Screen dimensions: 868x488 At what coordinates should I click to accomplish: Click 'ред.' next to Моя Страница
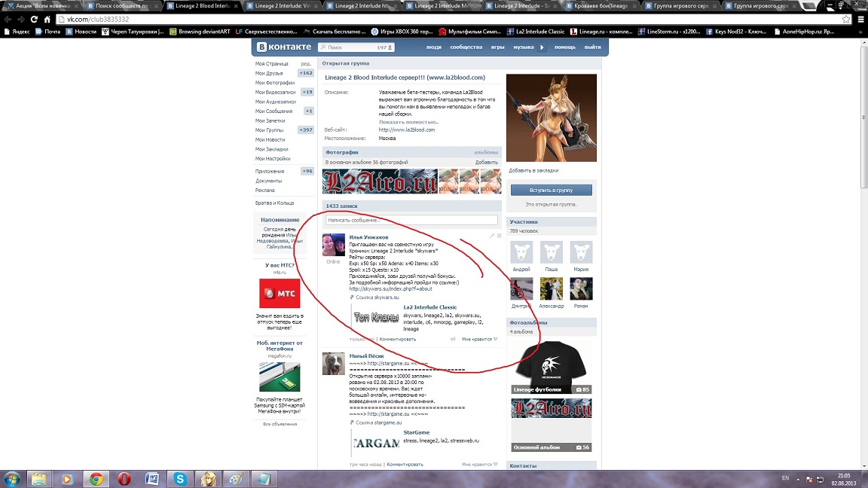[x=306, y=63]
